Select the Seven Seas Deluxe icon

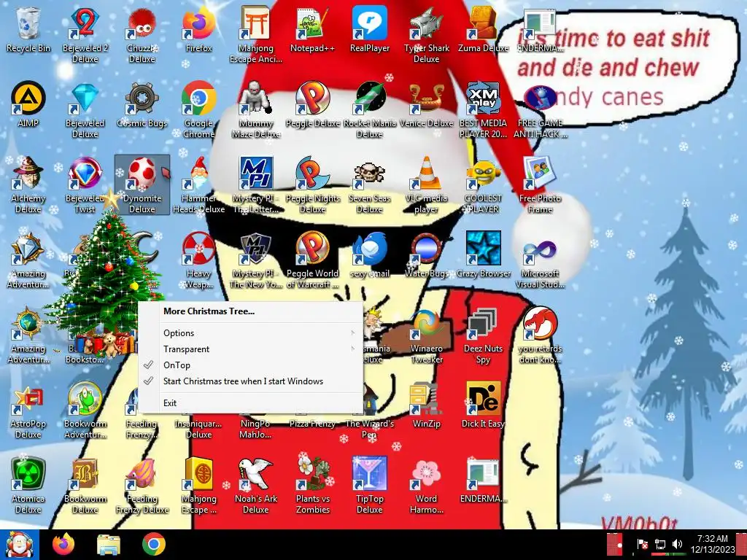coord(370,184)
